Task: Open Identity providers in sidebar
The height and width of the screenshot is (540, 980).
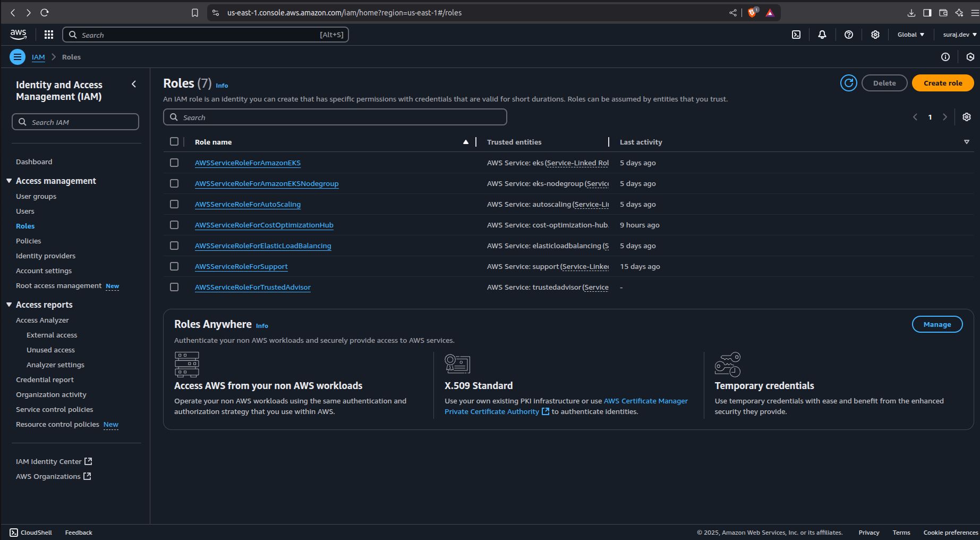Action: (46, 256)
